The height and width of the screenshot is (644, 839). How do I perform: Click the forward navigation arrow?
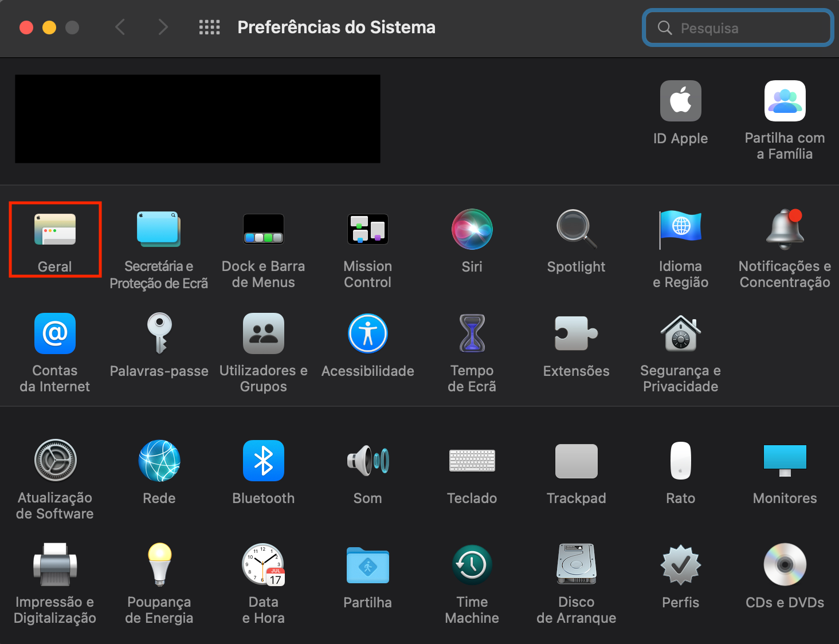163,28
